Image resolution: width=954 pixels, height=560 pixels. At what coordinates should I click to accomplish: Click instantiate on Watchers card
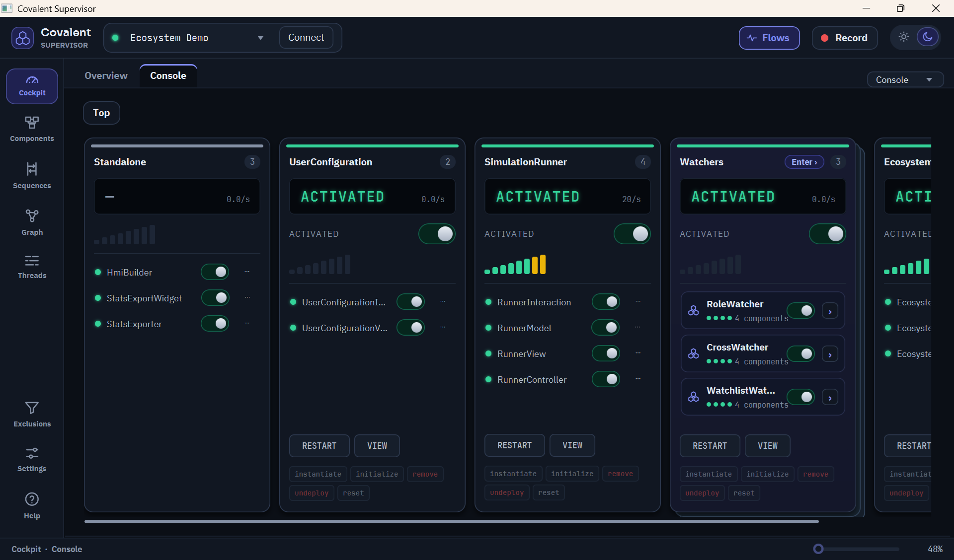click(708, 474)
